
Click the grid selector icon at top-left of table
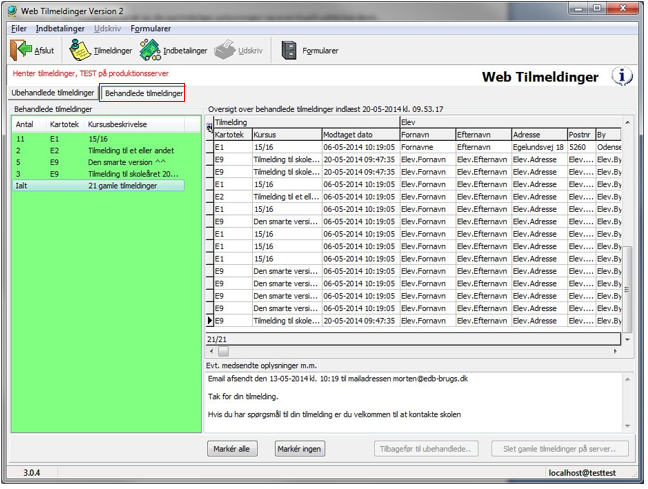click(x=210, y=127)
